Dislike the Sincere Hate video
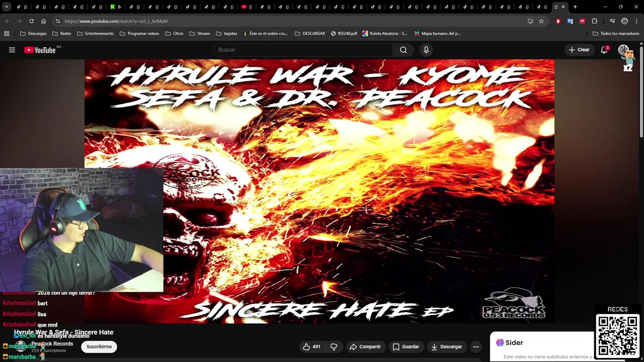The height and width of the screenshot is (362, 644). pos(334,346)
